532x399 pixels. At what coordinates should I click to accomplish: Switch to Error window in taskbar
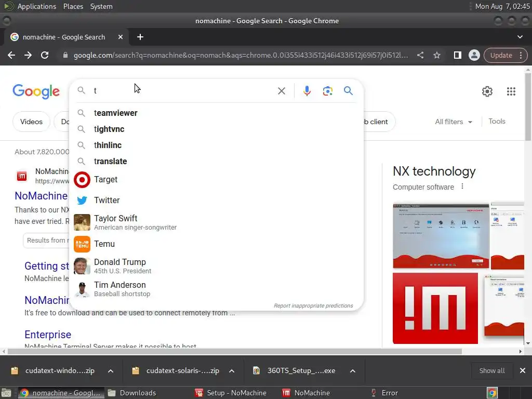click(385, 393)
